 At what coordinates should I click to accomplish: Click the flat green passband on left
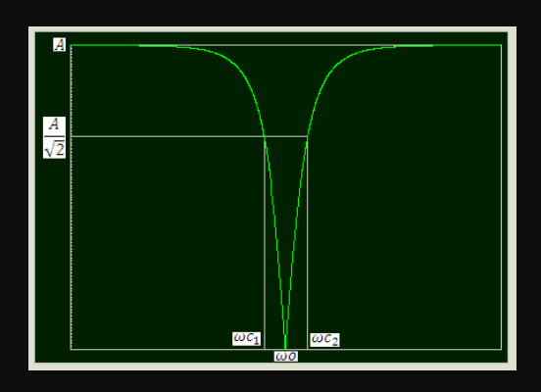point(105,45)
